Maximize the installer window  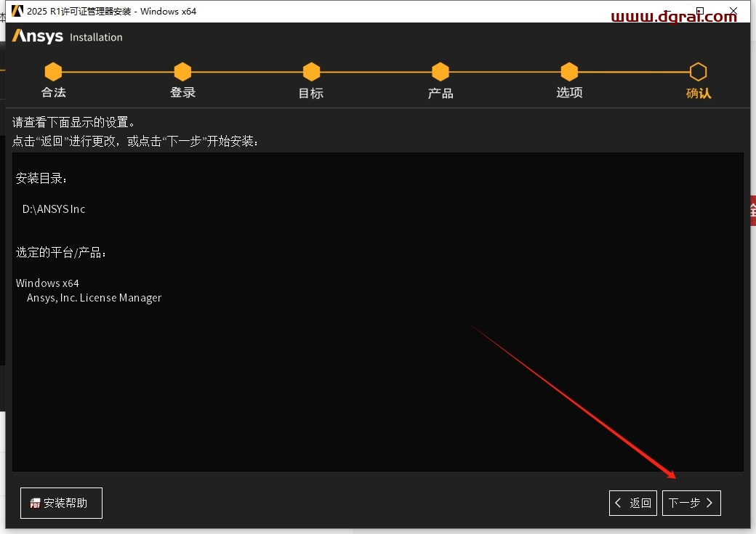tap(699, 11)
